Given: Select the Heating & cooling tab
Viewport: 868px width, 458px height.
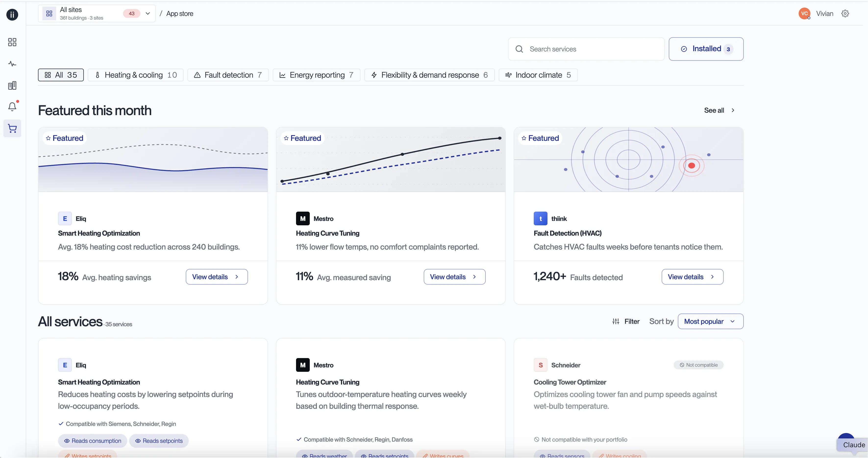Looking at the screenshot, I should point(136,75).
